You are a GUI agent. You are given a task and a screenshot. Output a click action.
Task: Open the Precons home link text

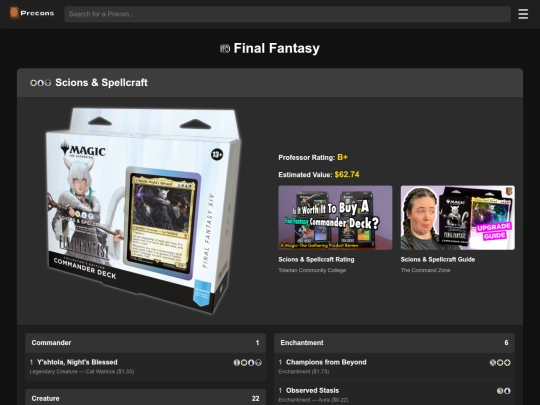click(x=37, y=13)
